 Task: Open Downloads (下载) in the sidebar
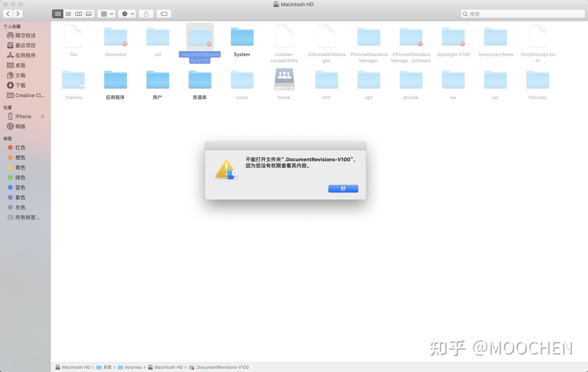click(20, 85)
